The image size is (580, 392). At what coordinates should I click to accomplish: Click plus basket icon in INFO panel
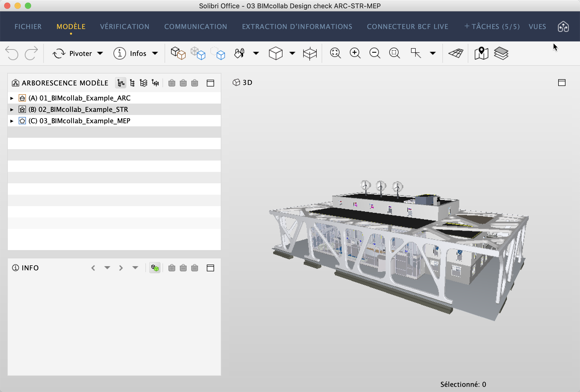(172, 268)
